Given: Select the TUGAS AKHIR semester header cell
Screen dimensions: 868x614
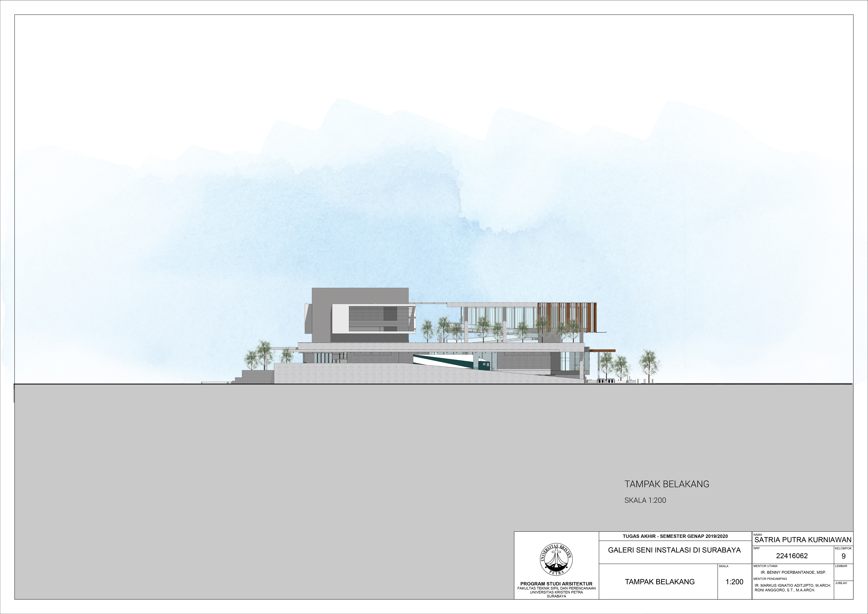Looking at the screenshot, I should (675, 536).
